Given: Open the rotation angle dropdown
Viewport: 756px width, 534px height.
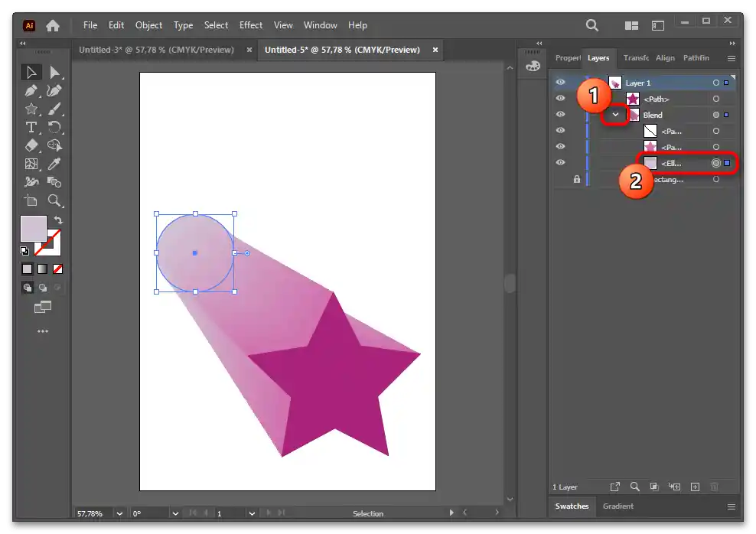Looking at the screenshot, I should click(175, 513).
